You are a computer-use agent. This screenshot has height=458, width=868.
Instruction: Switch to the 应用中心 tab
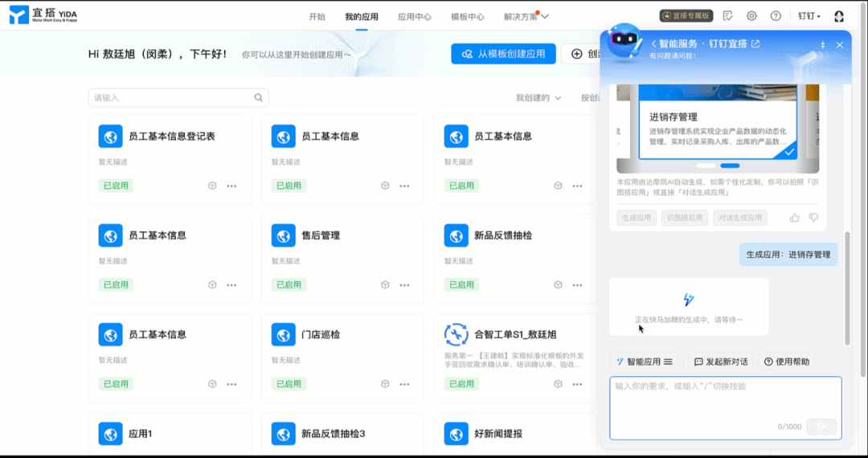tap(414, 16)
